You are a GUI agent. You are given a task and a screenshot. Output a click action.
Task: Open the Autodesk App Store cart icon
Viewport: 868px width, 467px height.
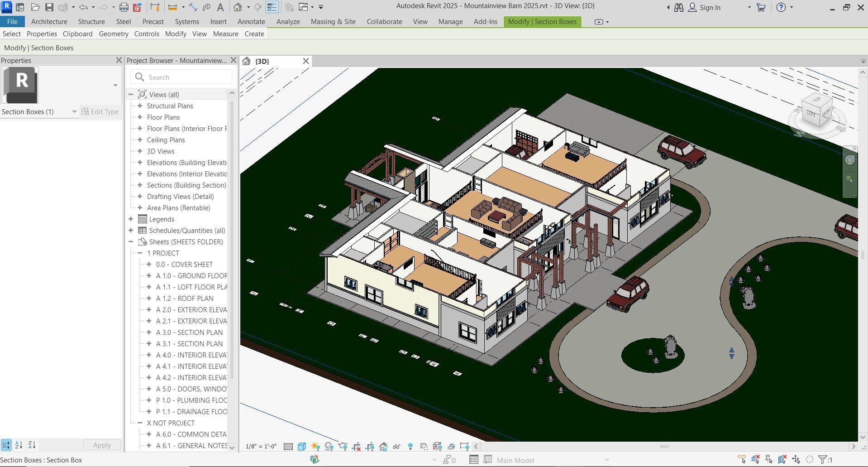pos(761,7)
